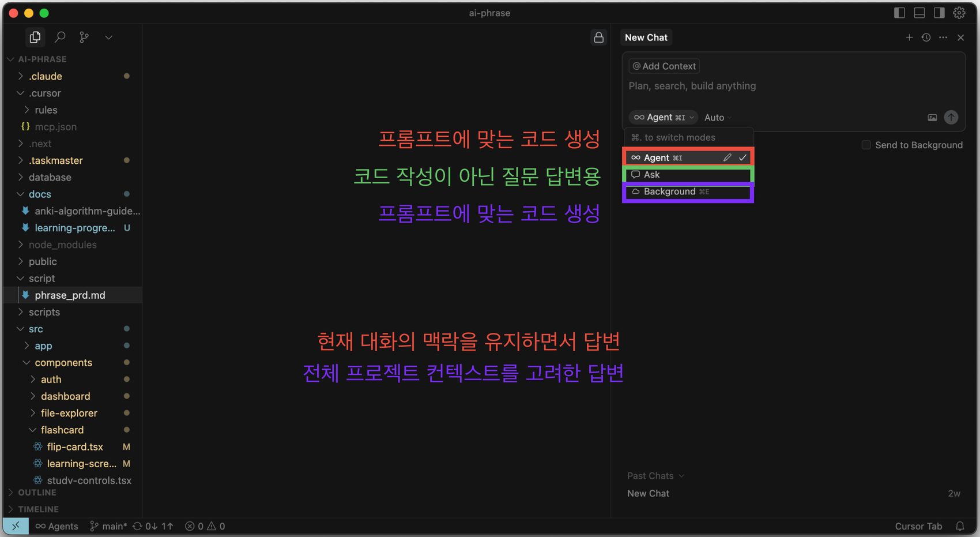Enable the Send to Background checkbox
The width and height of the screenshot is (980, 537).
coord(866,145)
